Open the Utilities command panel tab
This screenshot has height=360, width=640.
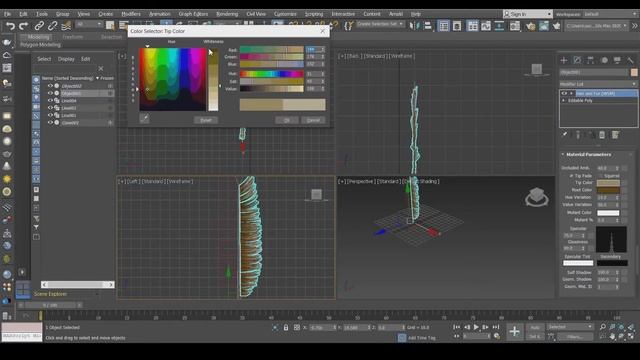point(631,60)
